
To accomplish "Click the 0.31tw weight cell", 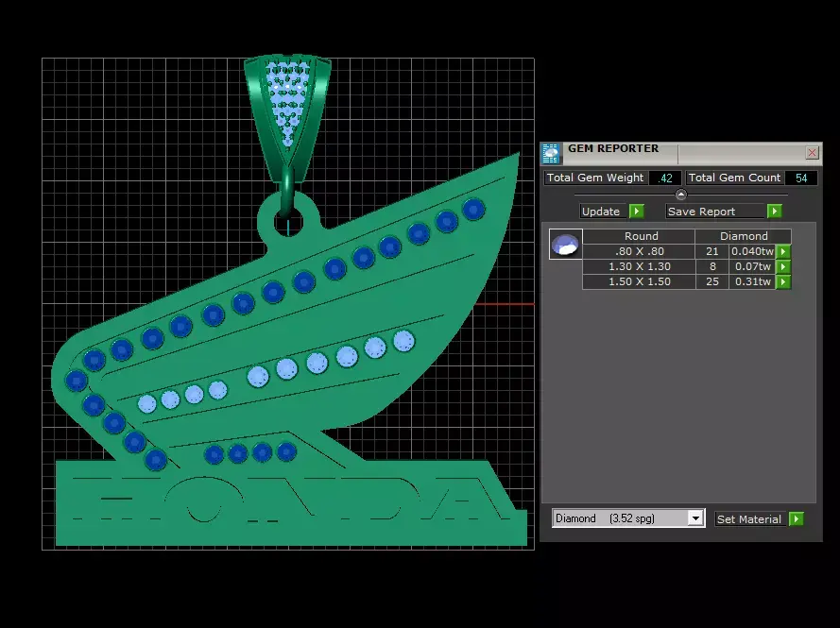I will point(752,281).
